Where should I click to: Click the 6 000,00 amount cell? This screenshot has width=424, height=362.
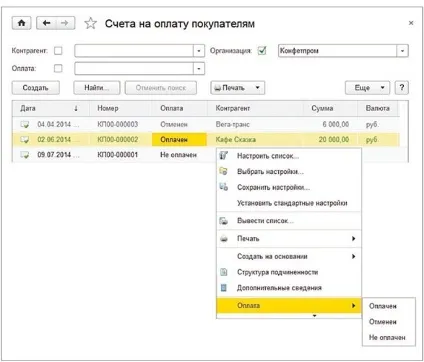(330, 124)
